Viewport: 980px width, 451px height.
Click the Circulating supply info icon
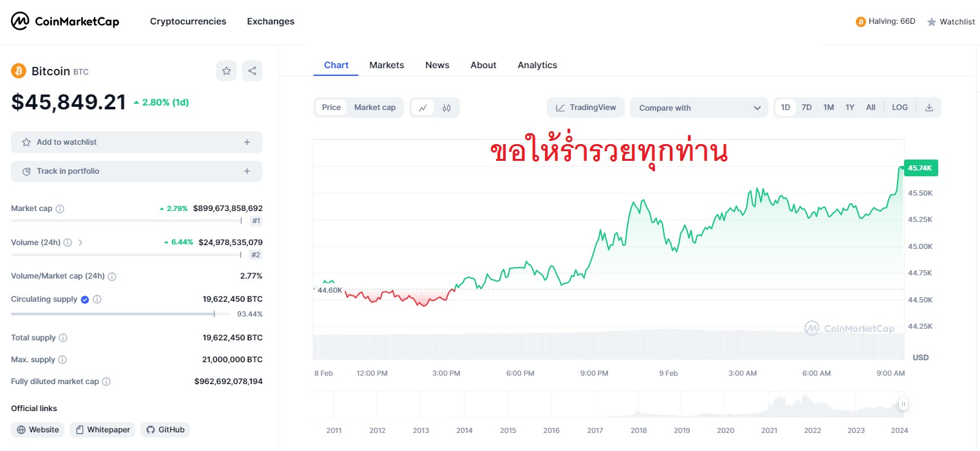point(97,299)
